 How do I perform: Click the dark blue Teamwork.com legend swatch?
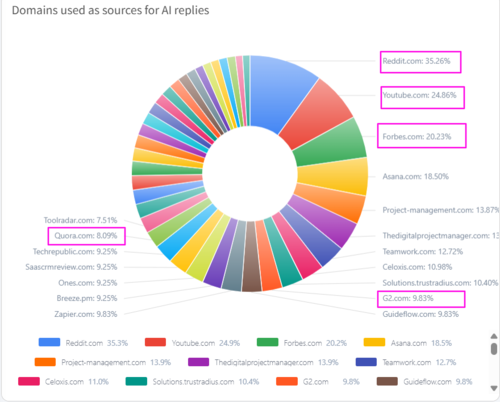(366, 362)
